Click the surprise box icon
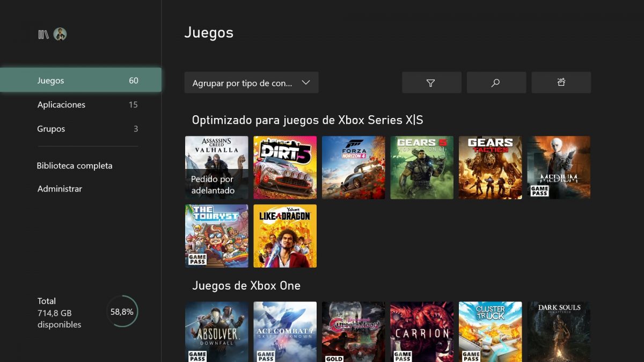The height and width of the screenshot is (362, 644). [561, 82]
